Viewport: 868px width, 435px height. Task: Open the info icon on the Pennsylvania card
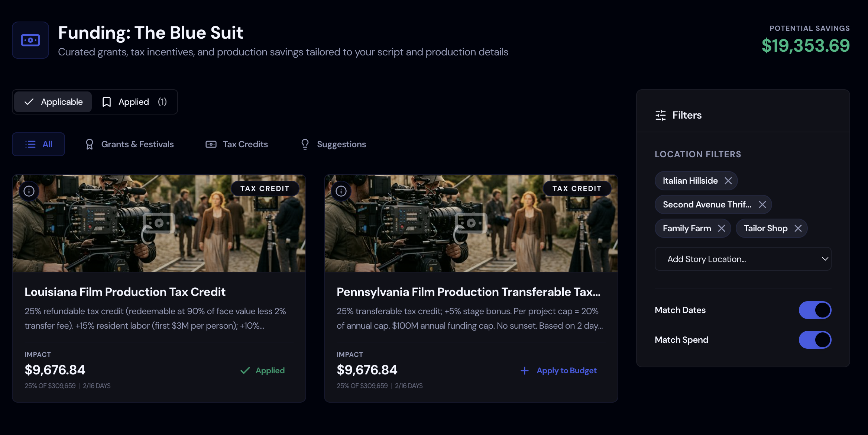(x=341, y=191)
